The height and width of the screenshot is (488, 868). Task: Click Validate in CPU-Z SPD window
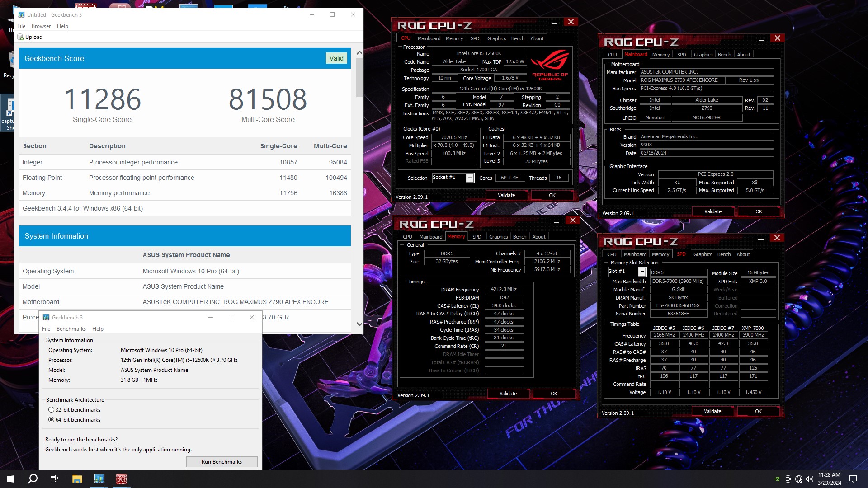pos(712,411)
